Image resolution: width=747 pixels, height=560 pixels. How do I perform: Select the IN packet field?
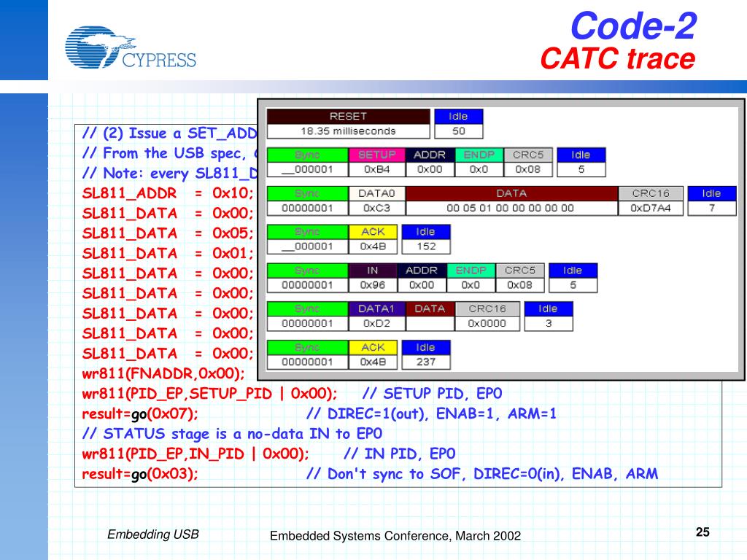pos(373,270)
